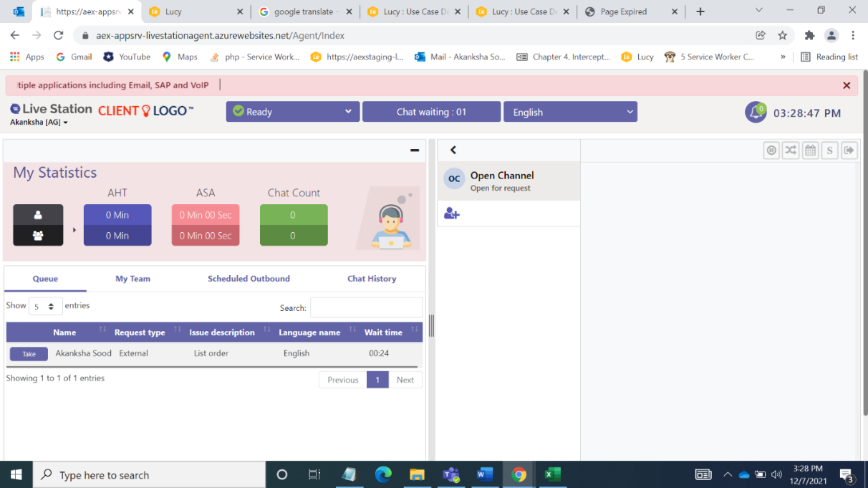Open the calendar scheduling icon
This screenshot has height=488, width=868.
(x=810, y=150)
